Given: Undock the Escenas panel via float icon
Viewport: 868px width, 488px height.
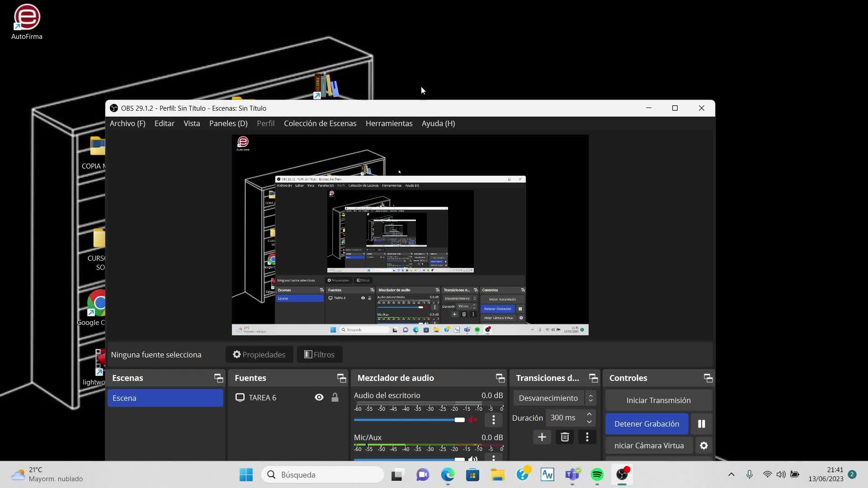Looking at the screenshot, I should [218, 378].
